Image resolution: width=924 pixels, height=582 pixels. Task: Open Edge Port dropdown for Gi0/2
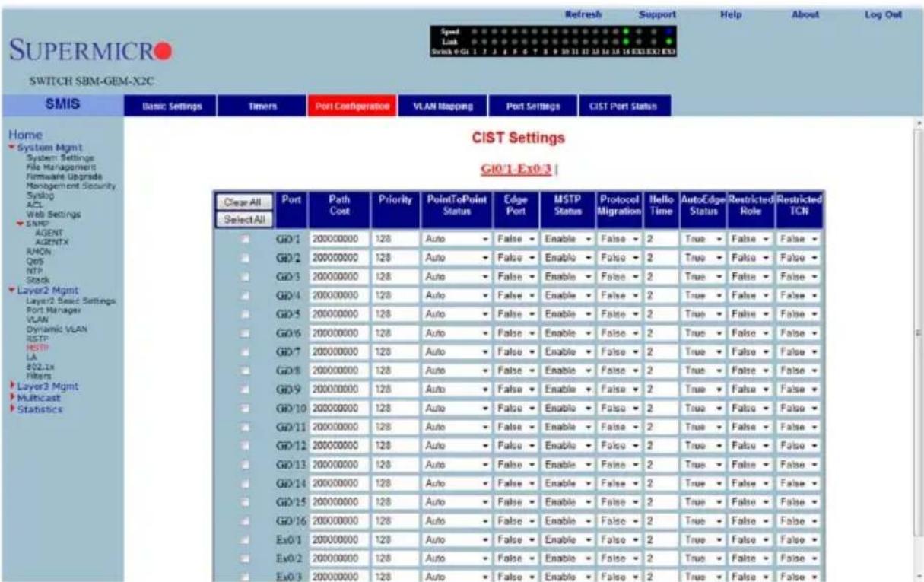(x=516, y=256)
